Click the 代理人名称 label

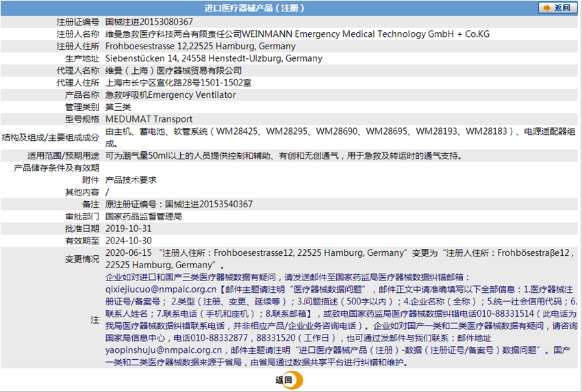click(78, 70)
